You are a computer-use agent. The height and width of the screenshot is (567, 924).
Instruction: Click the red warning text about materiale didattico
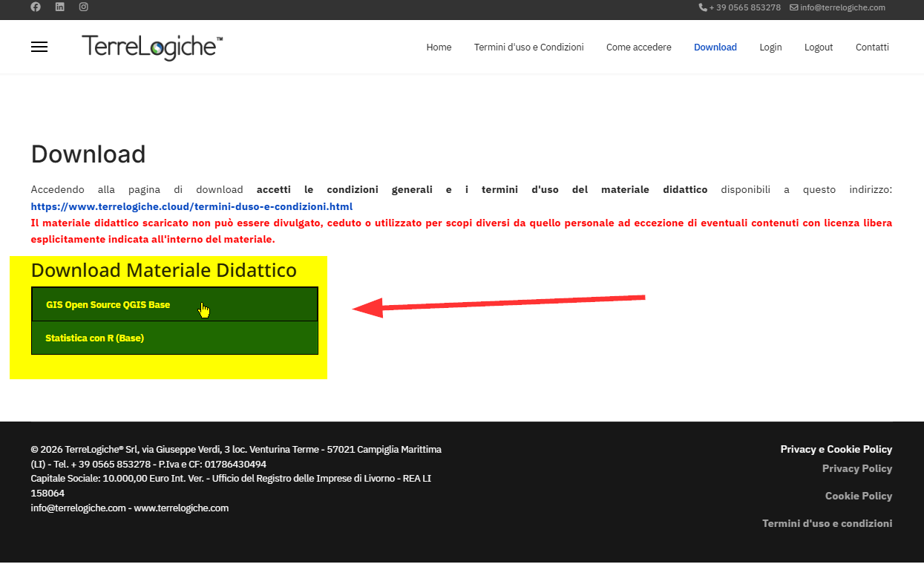462,231
